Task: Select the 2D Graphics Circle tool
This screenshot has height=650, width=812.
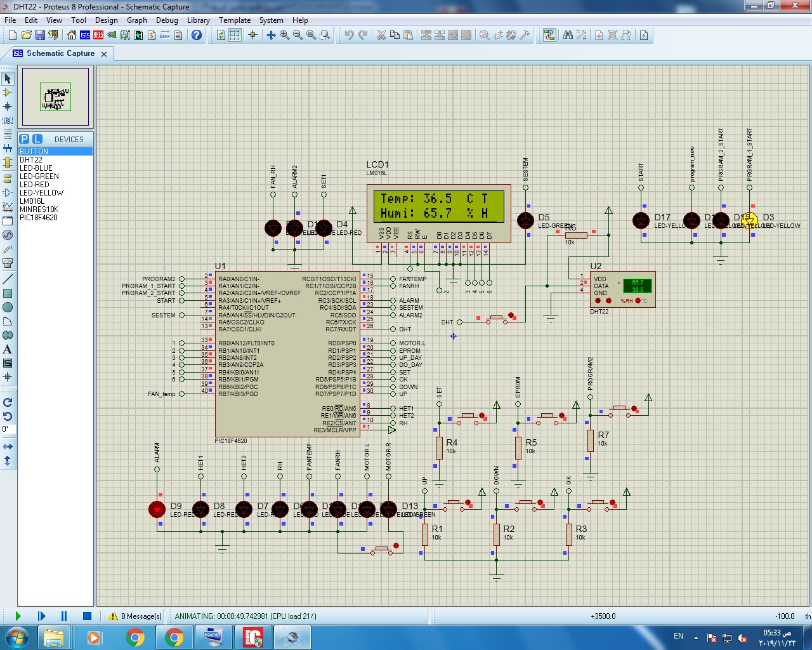Action: coord(8,307)
